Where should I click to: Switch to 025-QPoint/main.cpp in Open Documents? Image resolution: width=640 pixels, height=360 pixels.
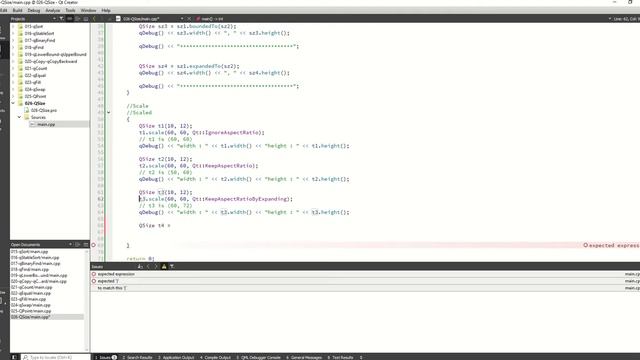31,311
